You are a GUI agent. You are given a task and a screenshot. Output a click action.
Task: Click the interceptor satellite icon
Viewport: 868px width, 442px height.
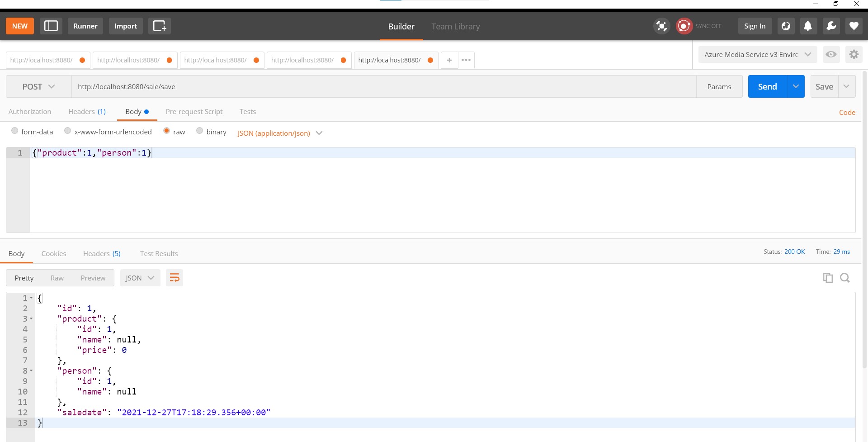coord(661,26)
